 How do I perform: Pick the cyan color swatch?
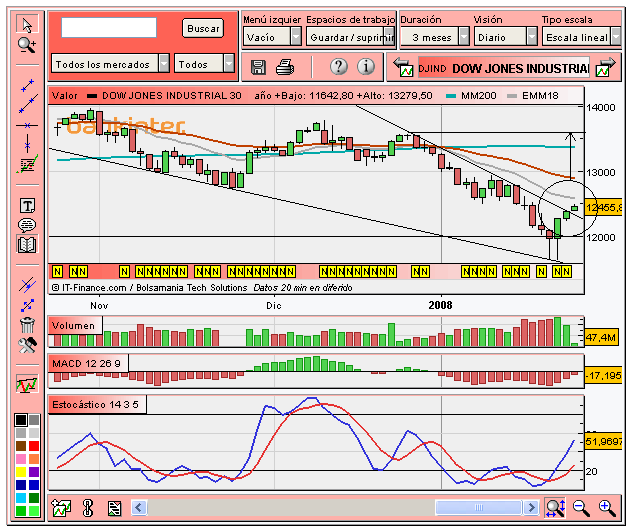[21, 497]
